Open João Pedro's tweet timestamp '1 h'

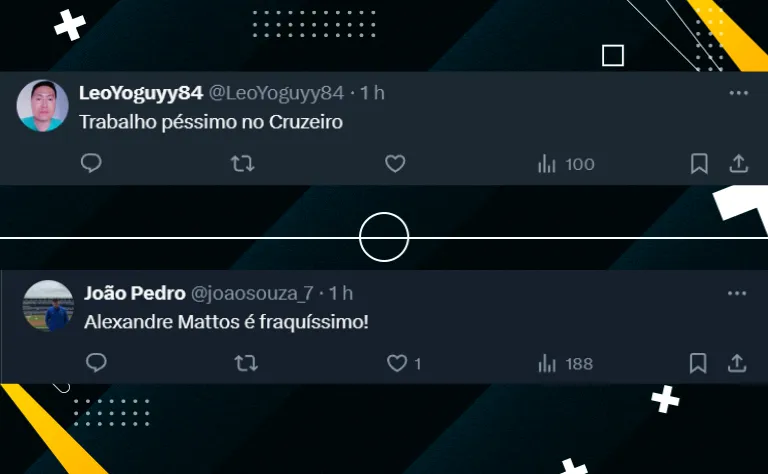coord(340,293)
